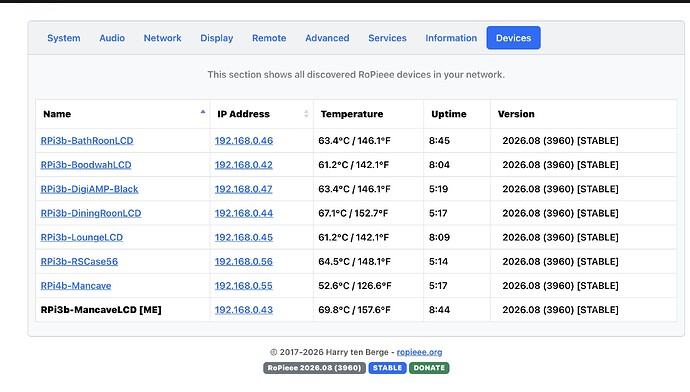Follow IP link 192.168.0.44
Image resolution: width=690 pixels, height=392 pixels.
[x=244, y=213]
